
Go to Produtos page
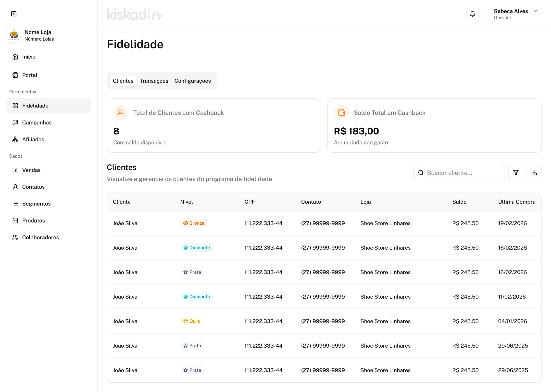(49, 220)
